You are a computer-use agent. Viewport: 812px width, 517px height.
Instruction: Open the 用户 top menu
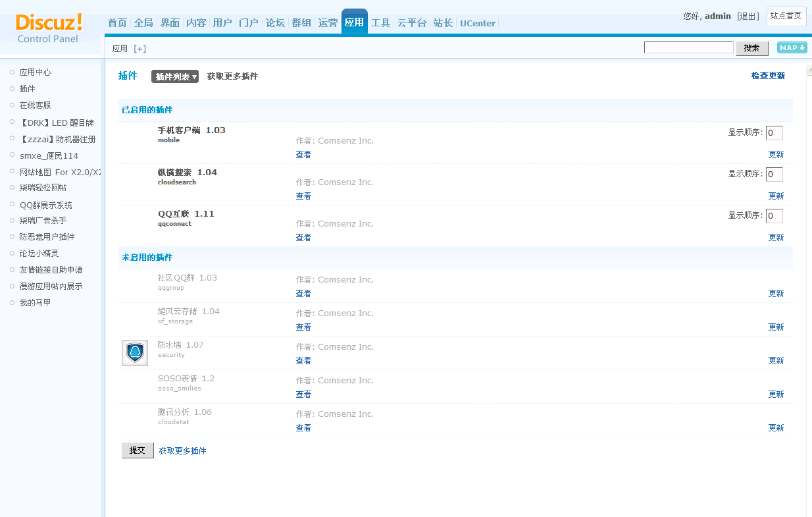click(x=222, y=23)
